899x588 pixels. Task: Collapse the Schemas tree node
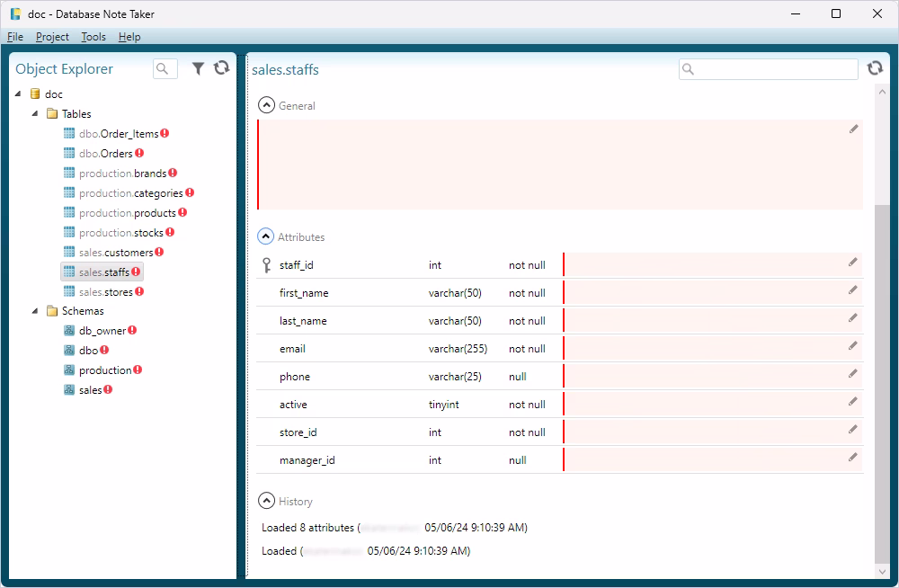point(35,311)
